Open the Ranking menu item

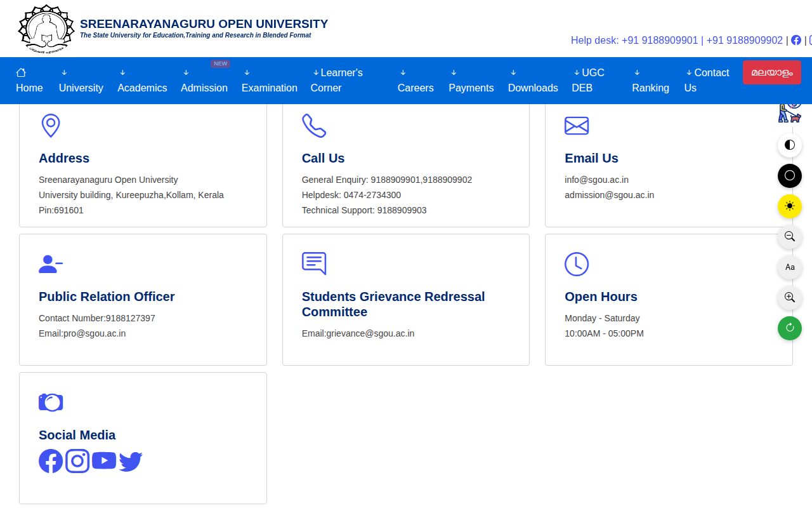click(x=650, y=81)
